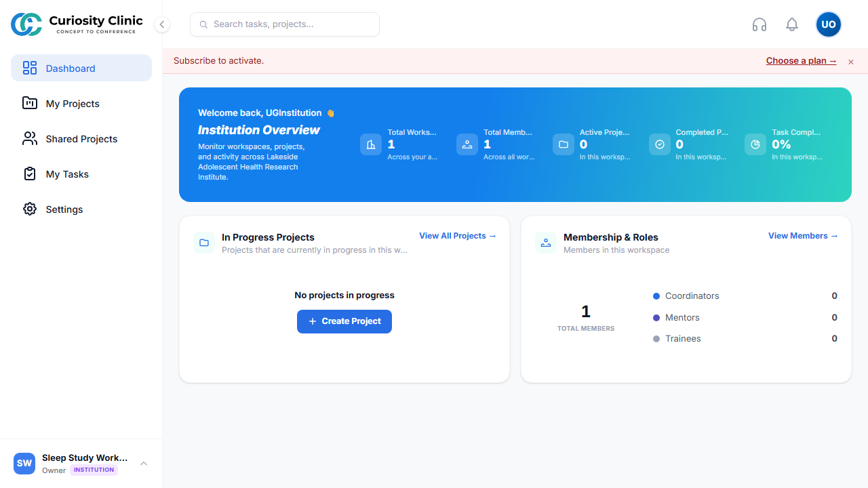Screen dimensions: 868x488
Task: Open My Projects in the sidebar
Action: [x=81, y=103]
